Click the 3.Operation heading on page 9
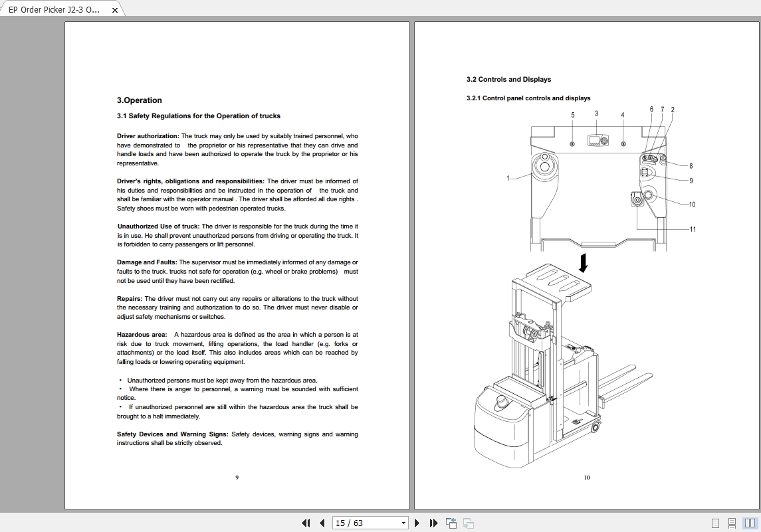Image resolution: width=761 pixels, height=532 pixels. point(138,100)
